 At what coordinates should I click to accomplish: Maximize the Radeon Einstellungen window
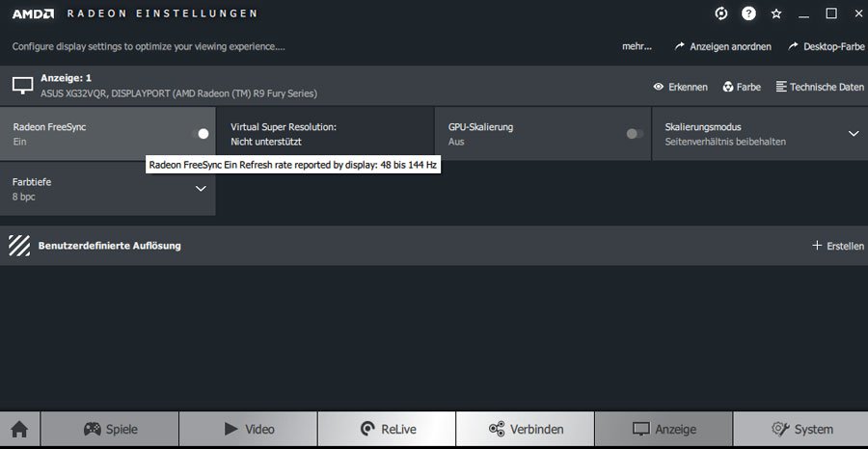coord(831,13)
